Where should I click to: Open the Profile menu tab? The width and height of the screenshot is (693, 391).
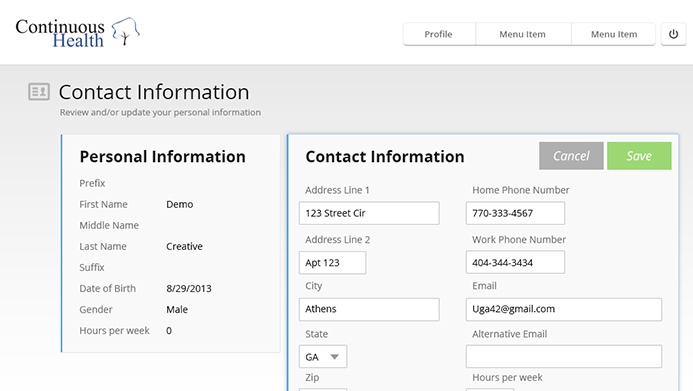(439, 34)
